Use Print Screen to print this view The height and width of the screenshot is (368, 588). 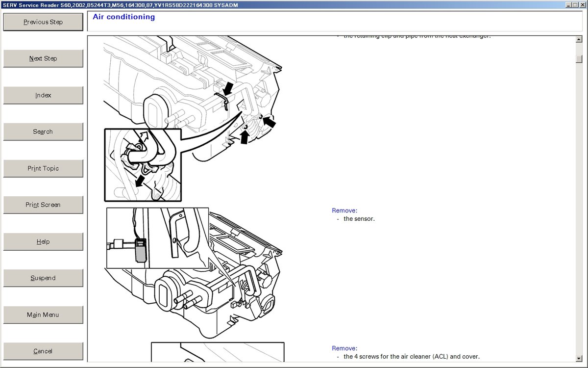pos(43,205)
